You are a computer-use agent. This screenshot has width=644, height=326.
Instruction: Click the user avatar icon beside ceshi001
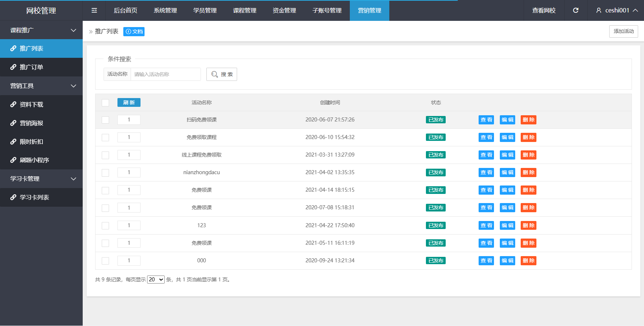(599, 11)
